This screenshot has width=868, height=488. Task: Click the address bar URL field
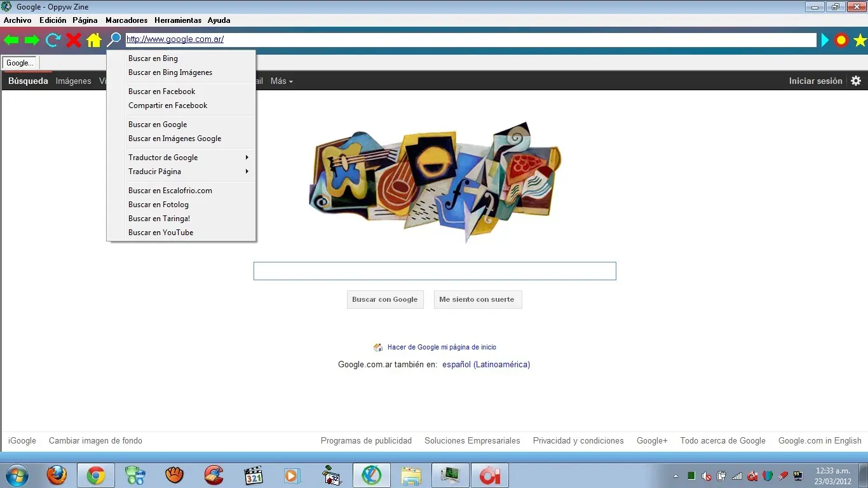pyautogui.click(x=471, y=40)
